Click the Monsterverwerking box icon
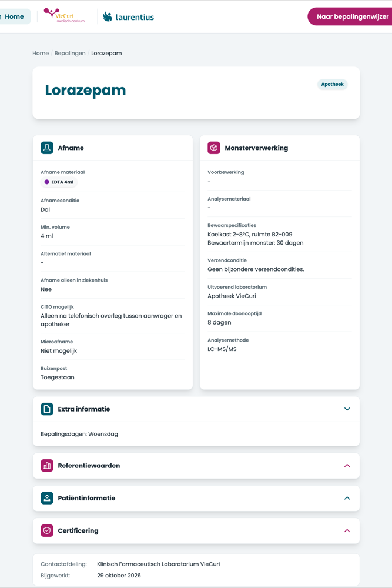This screenshot has height=588, width=392. tap(213, 148)
